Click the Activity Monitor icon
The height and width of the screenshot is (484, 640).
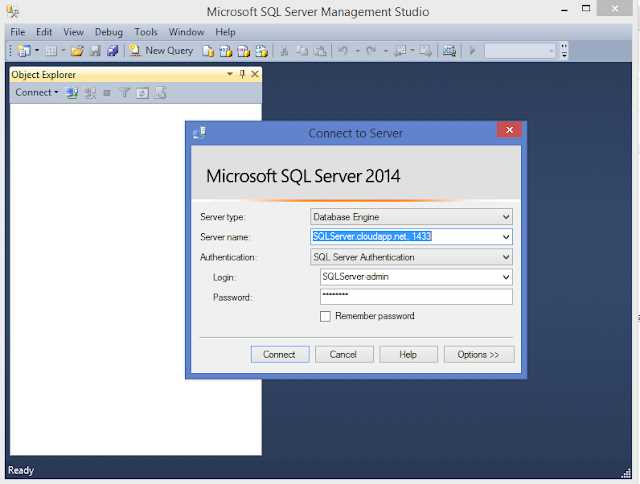click(449, 51)
